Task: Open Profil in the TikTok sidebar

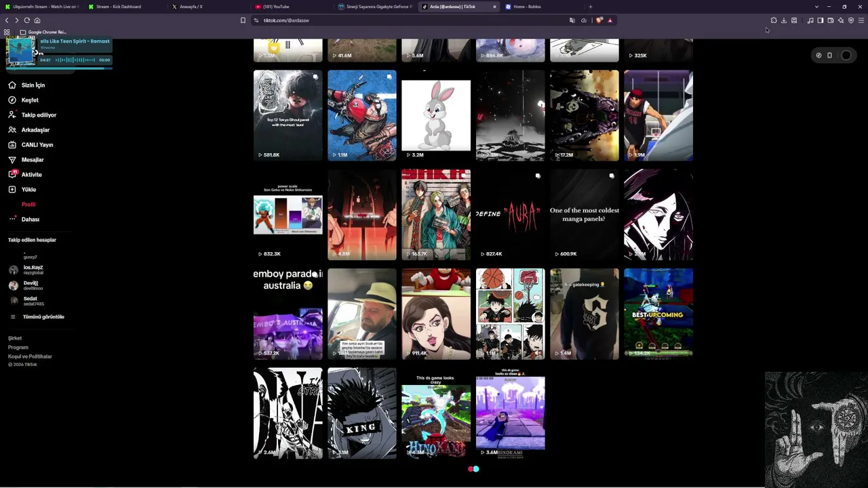Action: tap(28, 205)
